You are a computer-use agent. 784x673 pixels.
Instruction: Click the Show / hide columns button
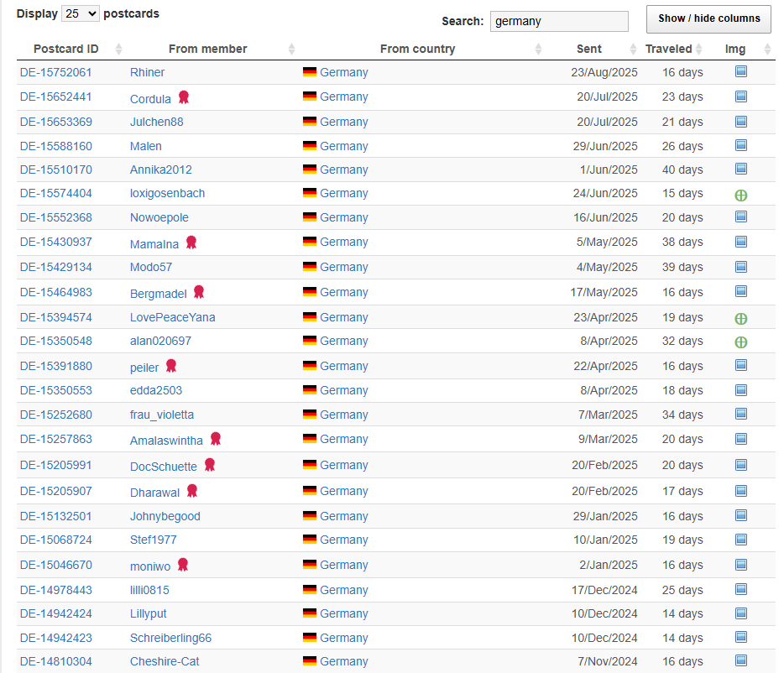point(708,18)
